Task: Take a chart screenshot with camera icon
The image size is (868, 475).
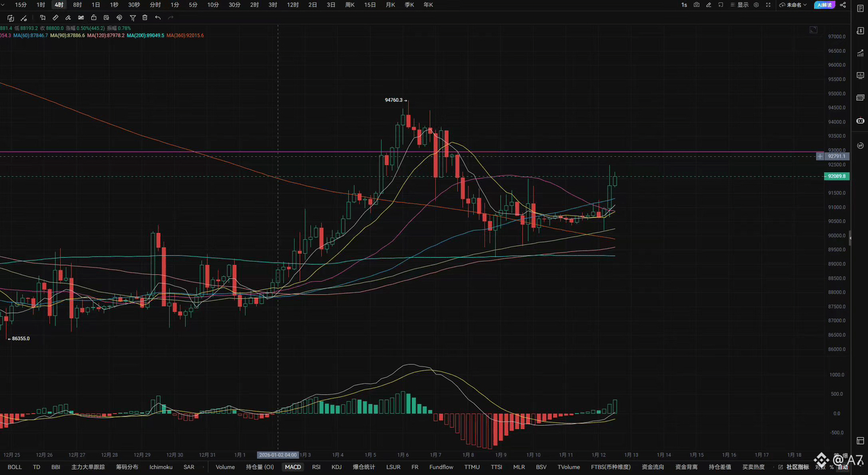Action: pos(696,5)
